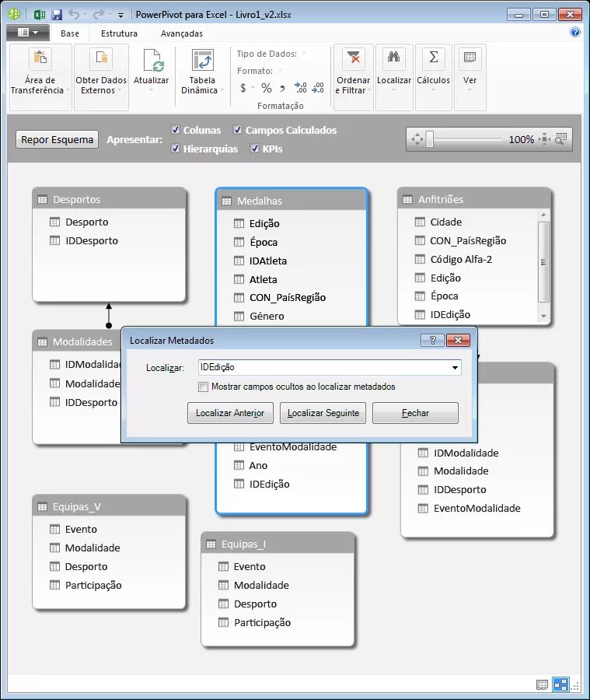Click inside the Localizar text field
Screen dimensions: 590x700
(324, 367)
